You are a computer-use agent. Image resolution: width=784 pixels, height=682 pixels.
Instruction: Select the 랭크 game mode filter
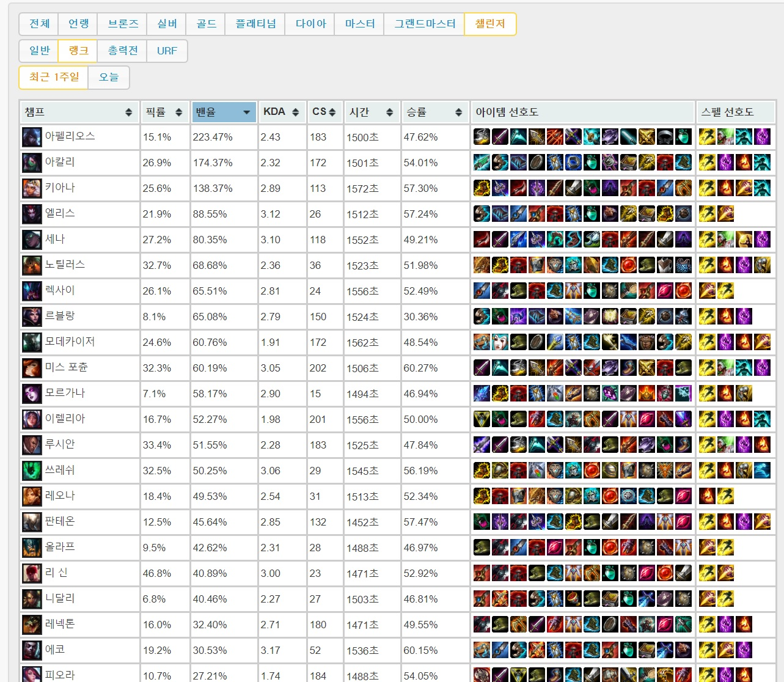78,51
